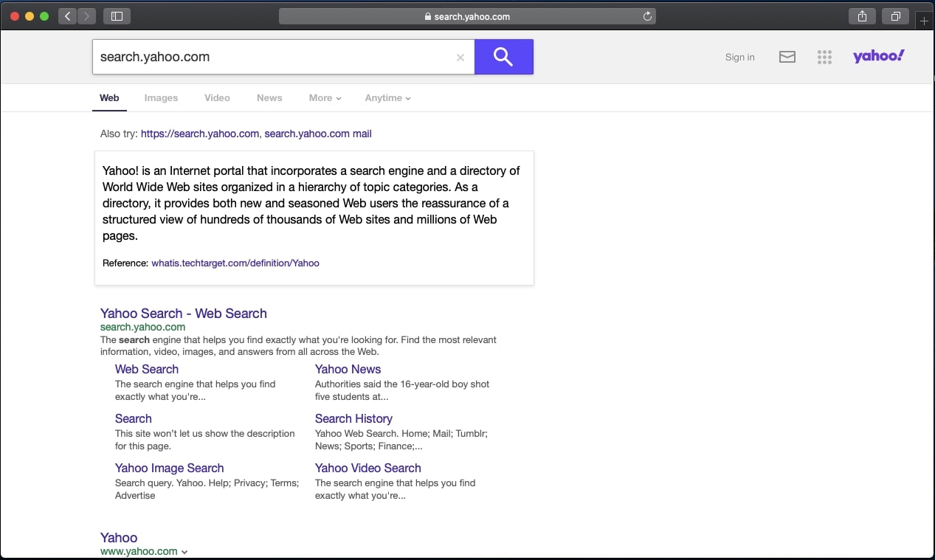Open the Web Search sublink
The width and height of the screenshot is (935, 560).
pyautogui.click(x=147, y=369)
